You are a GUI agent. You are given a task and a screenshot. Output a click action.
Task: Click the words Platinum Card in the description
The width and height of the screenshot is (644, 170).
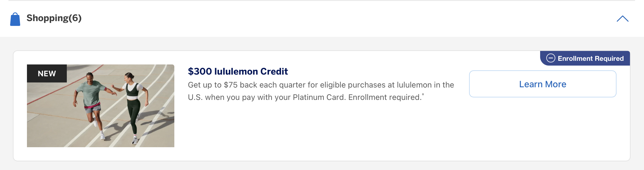point(319,97)
